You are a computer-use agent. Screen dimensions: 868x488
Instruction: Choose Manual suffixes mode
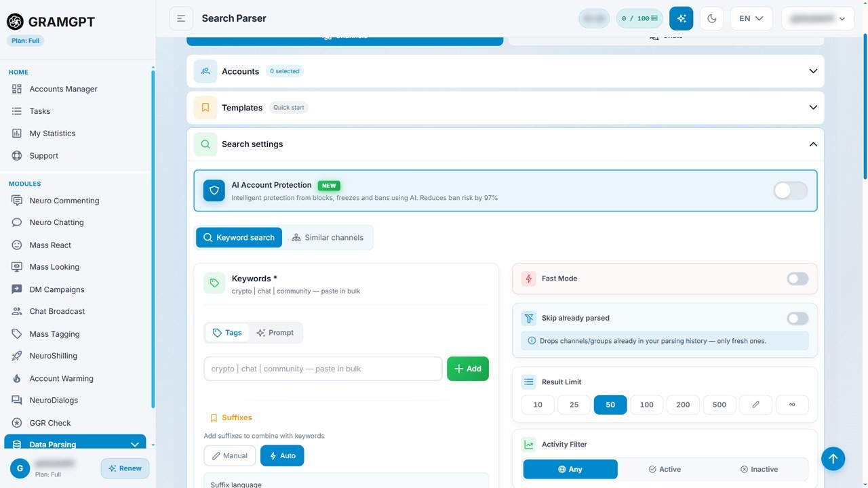pos(230,455)
